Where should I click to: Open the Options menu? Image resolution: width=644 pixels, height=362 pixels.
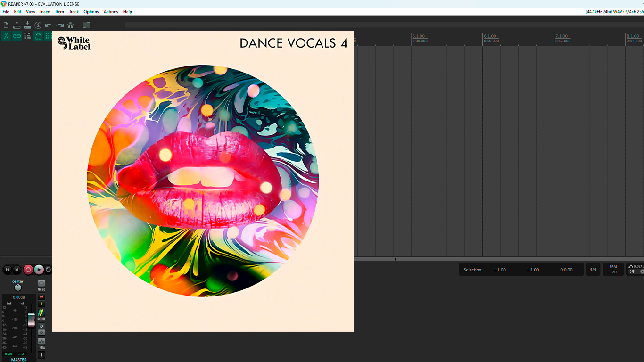coord(91,12)
